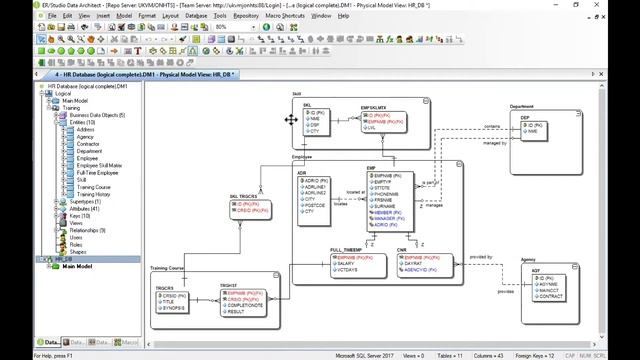The image size is (640, 360).
Task: Select the green circle shape tool
Action: coord(61,51)
